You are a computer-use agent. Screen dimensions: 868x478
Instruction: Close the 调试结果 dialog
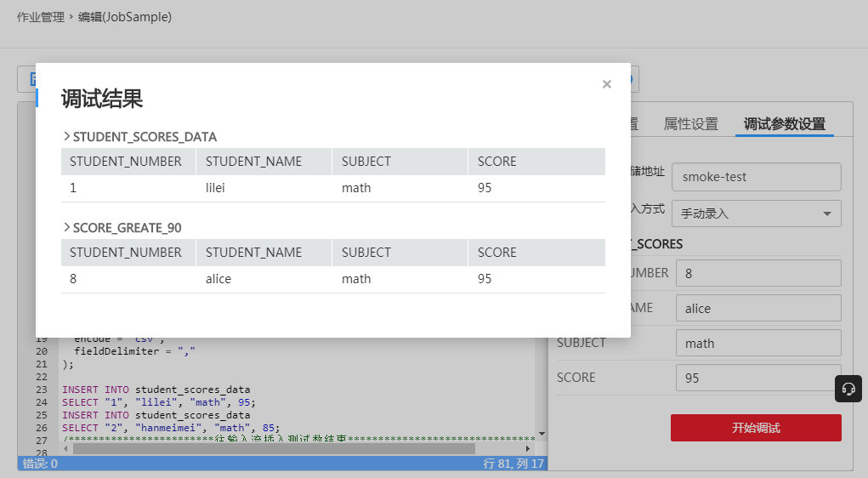(607, 84)
